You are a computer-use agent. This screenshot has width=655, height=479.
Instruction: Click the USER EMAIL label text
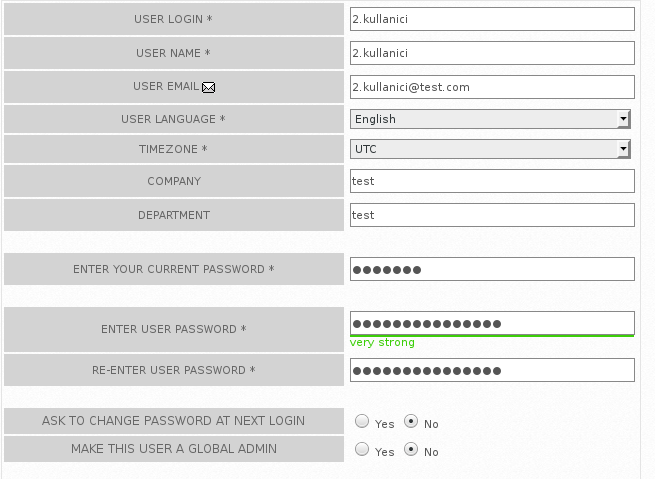166,86
